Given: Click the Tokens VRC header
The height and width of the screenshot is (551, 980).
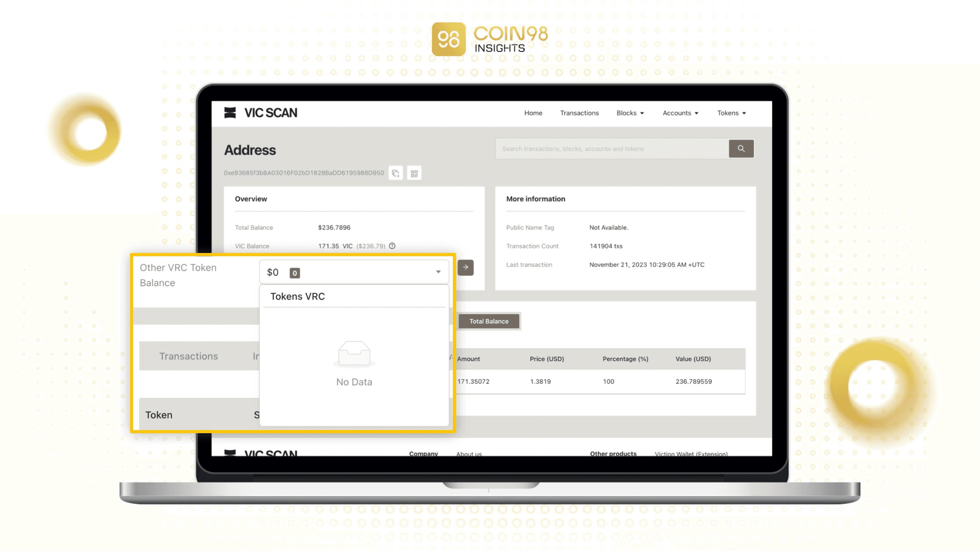Looking at the screenshot, I should click(298, 296).
